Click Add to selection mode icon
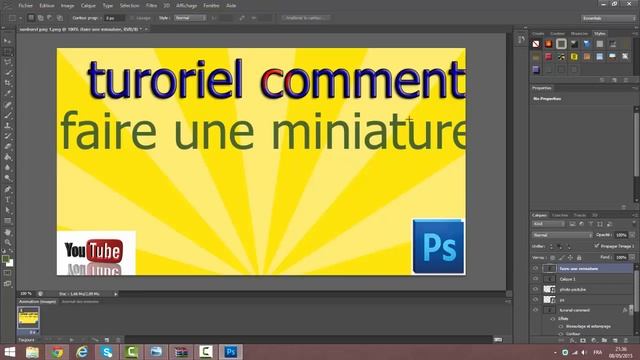The width and height of the screenshot is (640, 360). click(40, 18)
